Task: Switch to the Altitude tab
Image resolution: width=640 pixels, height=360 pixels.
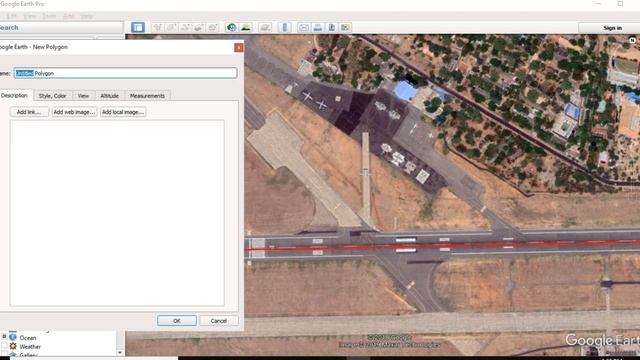Action: coord(109,96)
